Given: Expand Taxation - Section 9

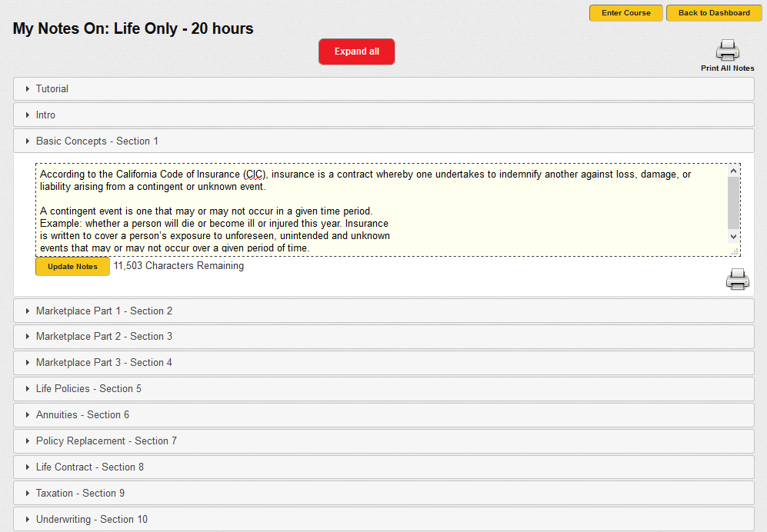Looking at the screenshot, I should pos(80,494).
